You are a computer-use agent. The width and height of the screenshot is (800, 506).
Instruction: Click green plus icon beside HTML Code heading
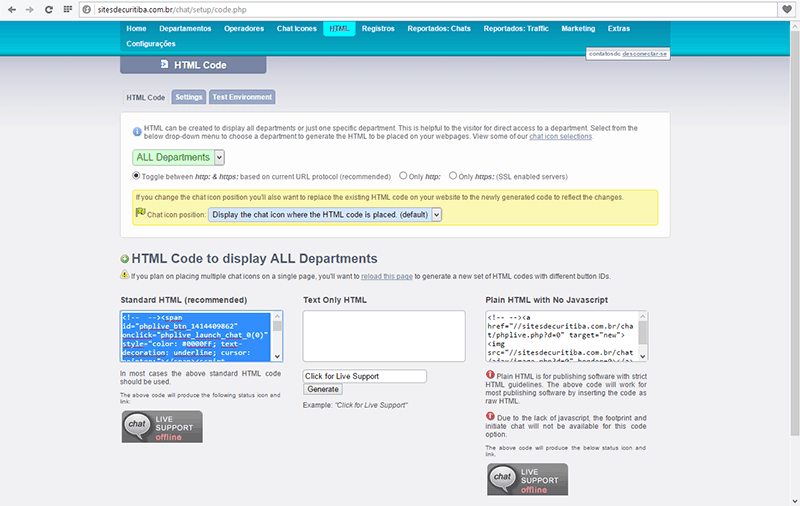point(124,259)
